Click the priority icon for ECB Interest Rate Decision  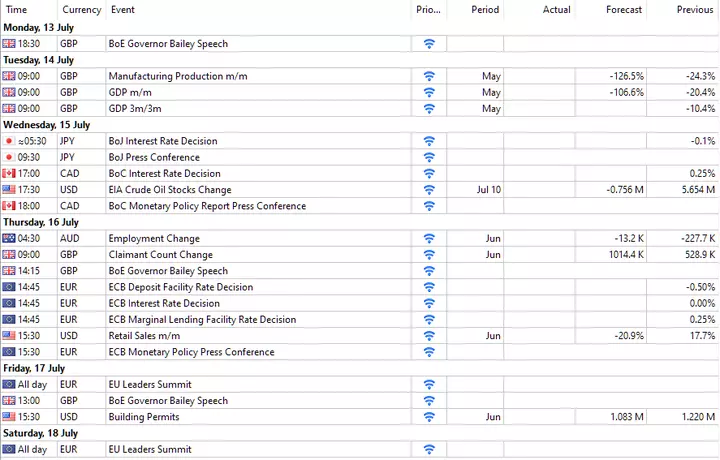[x=429, y=303]
